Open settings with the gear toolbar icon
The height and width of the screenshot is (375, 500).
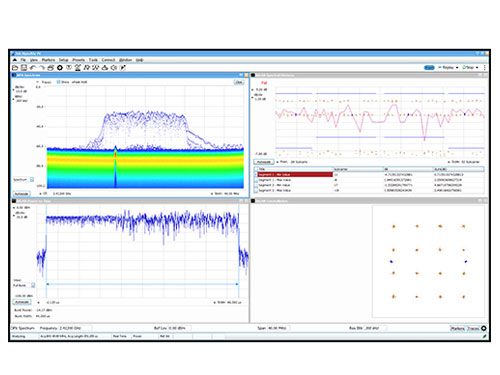coord(60,68)
